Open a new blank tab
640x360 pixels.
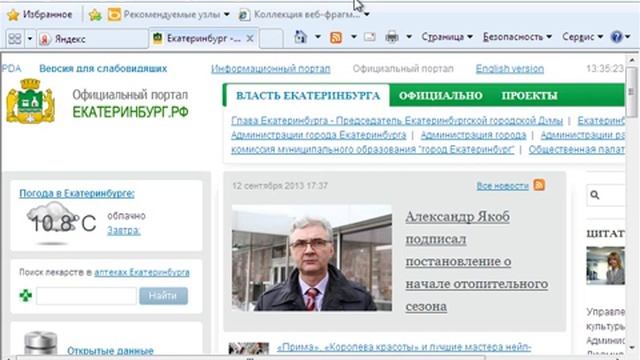[271, 39]
